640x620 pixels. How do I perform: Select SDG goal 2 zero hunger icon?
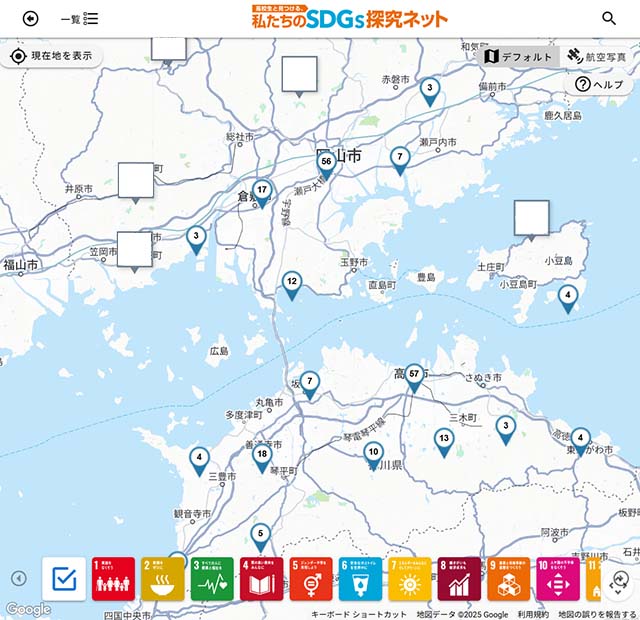162,579
